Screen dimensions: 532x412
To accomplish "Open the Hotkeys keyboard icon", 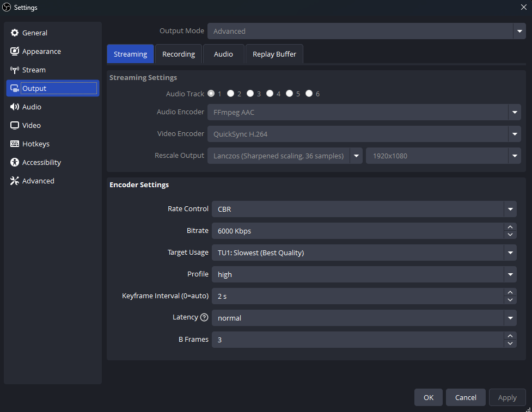I will 15,144.
